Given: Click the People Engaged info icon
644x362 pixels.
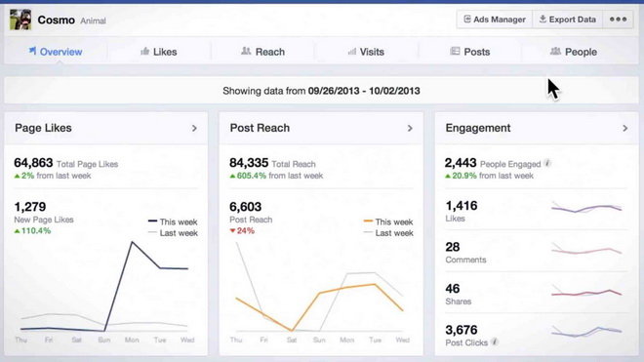Looking at the screenshot, I should pyautogui.click(x=547, y=163).
